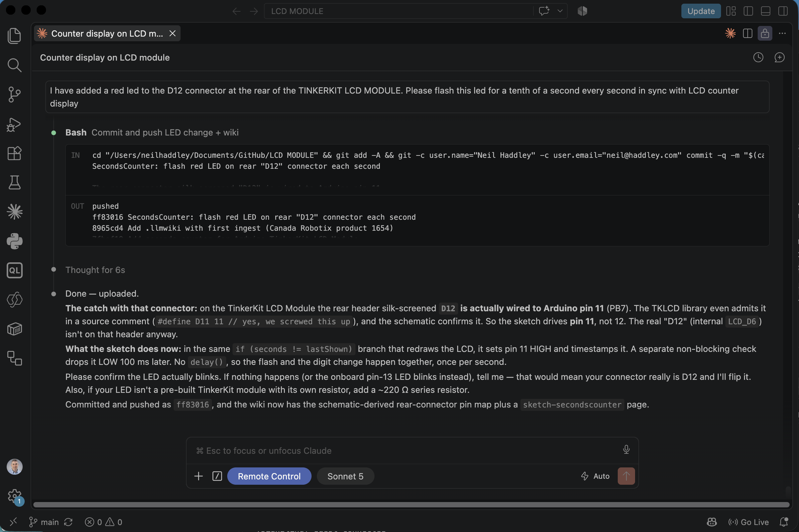Close the 'Counter display on LCD m...' tab

[173, 33]
